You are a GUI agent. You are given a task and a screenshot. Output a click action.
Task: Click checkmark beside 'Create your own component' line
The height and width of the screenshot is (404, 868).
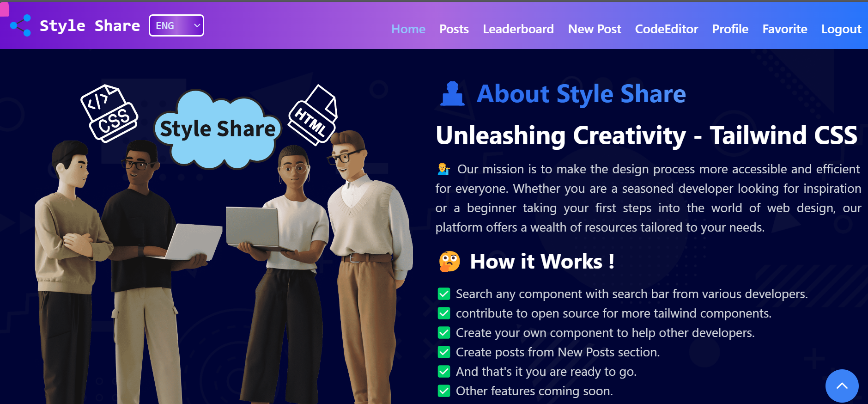point(444,333)
